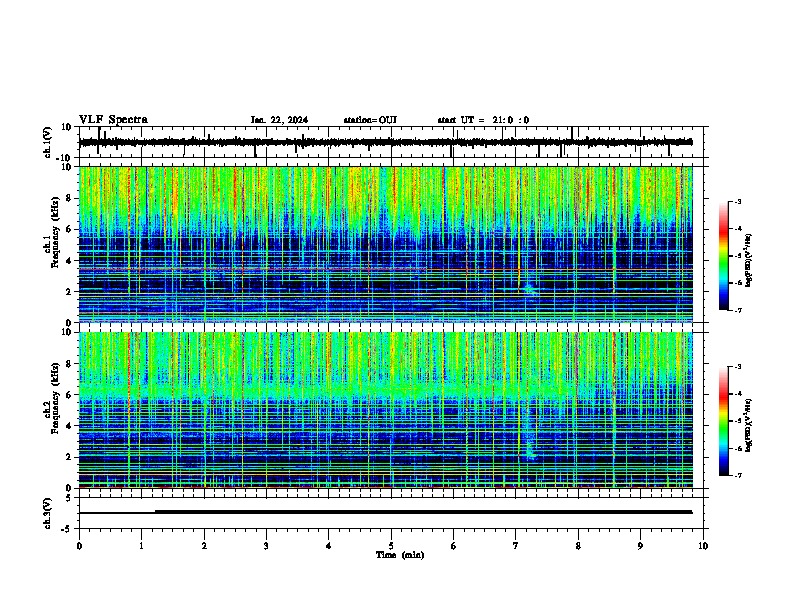The height and width of the screenshot is (612, 792).
Task: Click the "-7" tick on ch.1 color bar
Action: tap(738, 310)
